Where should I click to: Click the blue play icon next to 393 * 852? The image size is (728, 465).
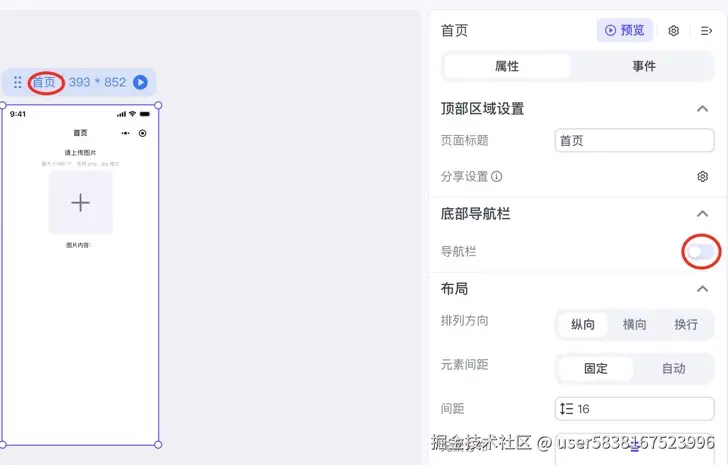140,82
